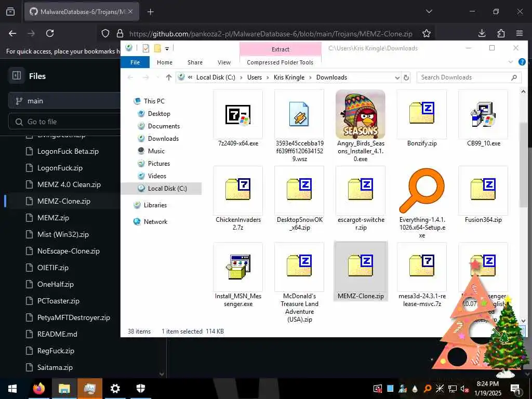Click Kris Kringle in breadcrumb path
Viewport: 532px width, 399px height.
[289, 77]
